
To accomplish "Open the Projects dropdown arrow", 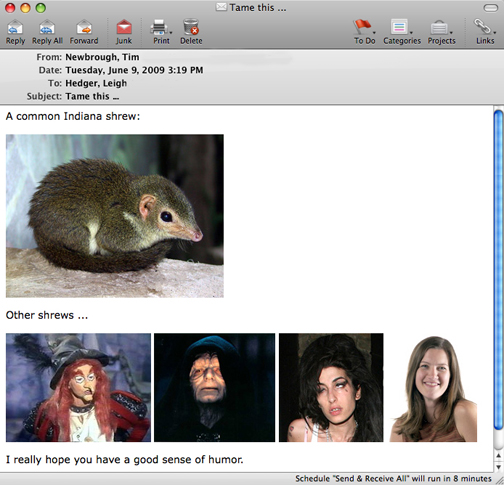I will (451, 33).
